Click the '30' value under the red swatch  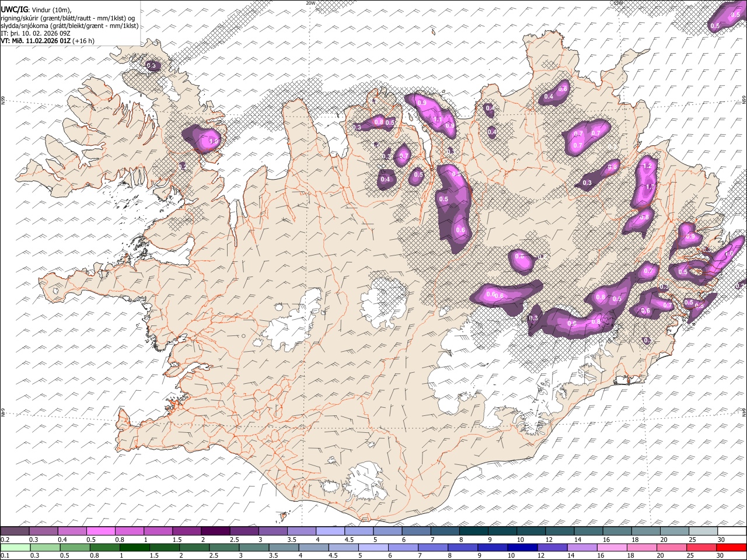[721, 556]
